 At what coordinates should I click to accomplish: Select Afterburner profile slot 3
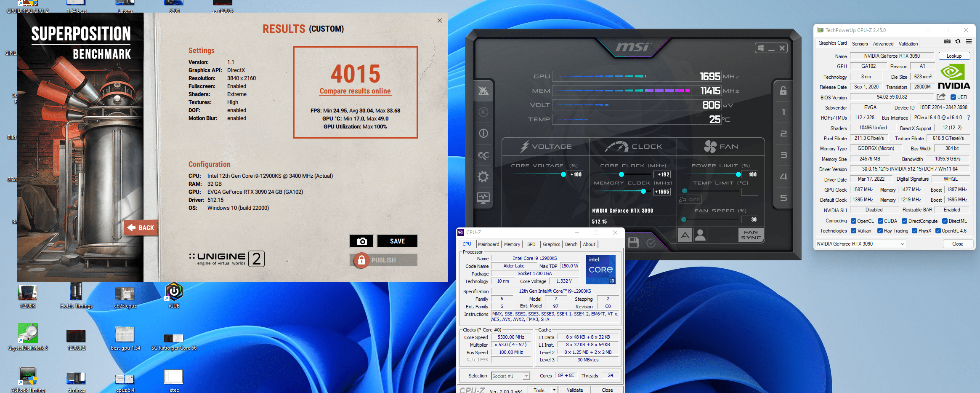783,155
